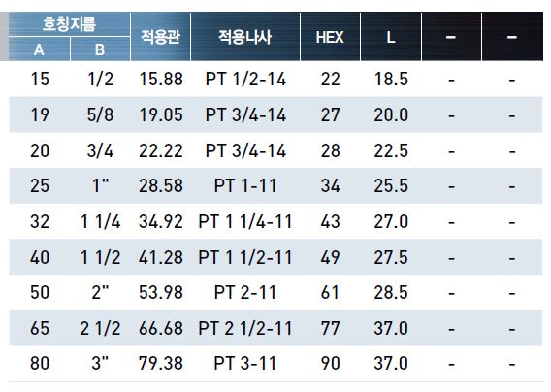Click the L column header

[391, 37]
